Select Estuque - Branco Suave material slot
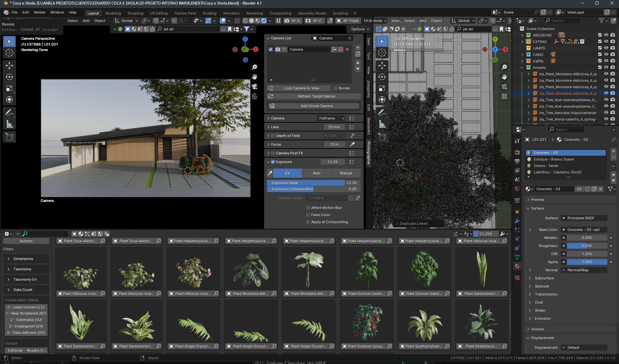Image resolution: width=619 pixels, height=364 pixels. [566, 159]
